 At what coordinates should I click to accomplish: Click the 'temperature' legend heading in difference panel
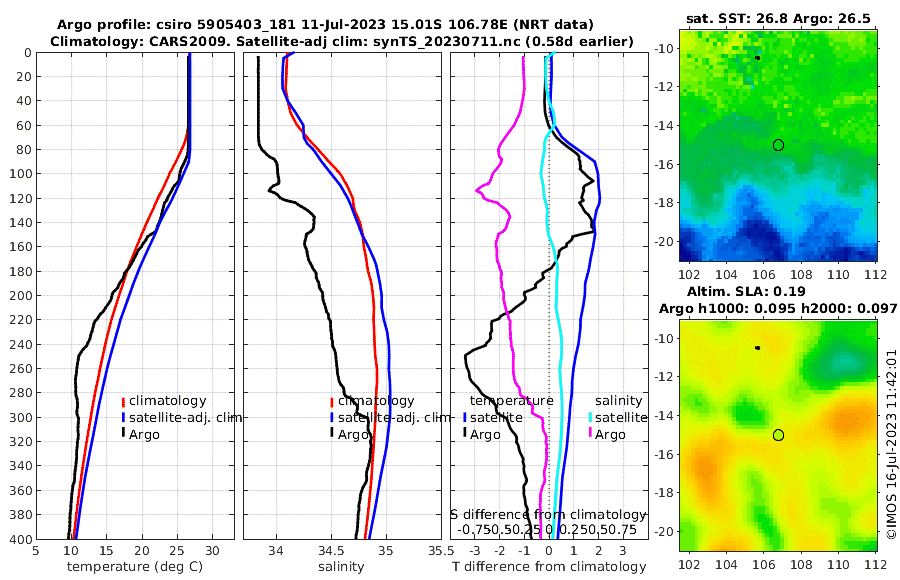coord(512,401)
